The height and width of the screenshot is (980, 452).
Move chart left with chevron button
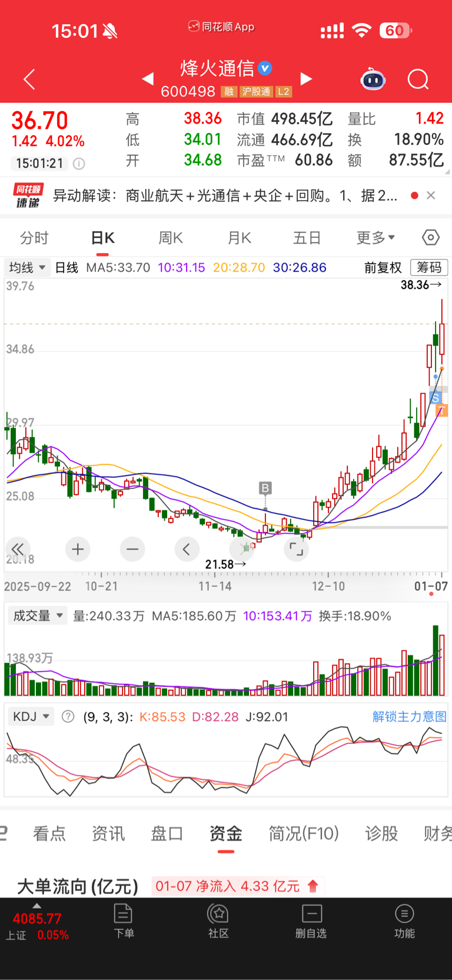pos(187,549)
